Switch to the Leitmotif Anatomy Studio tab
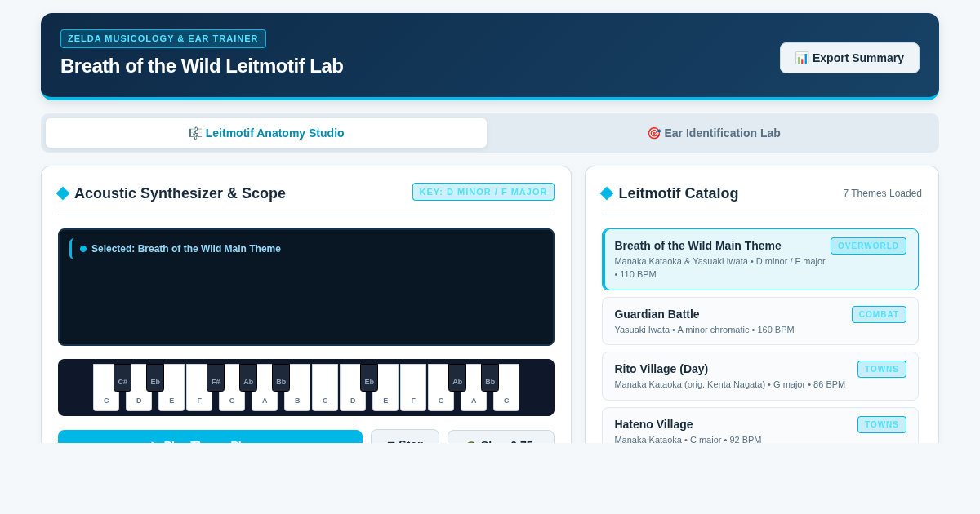This screenshot has height=514, width=980. (266, 133)
